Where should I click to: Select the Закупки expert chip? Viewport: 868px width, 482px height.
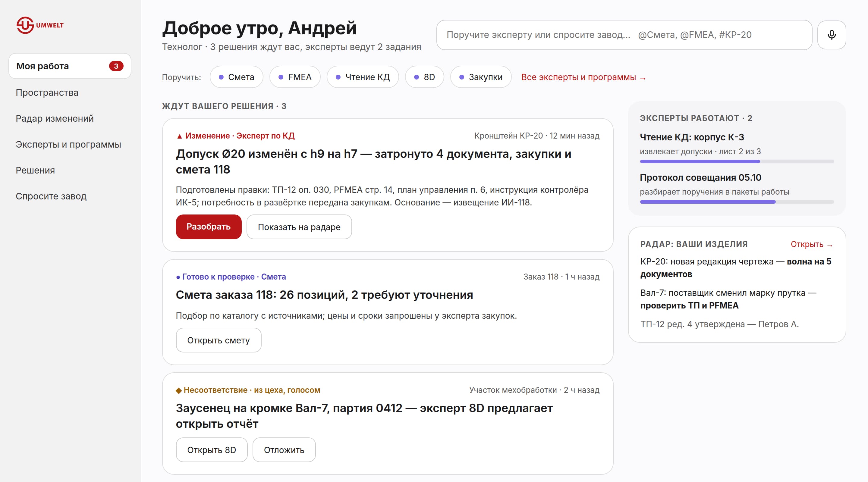tap(480, 77)
